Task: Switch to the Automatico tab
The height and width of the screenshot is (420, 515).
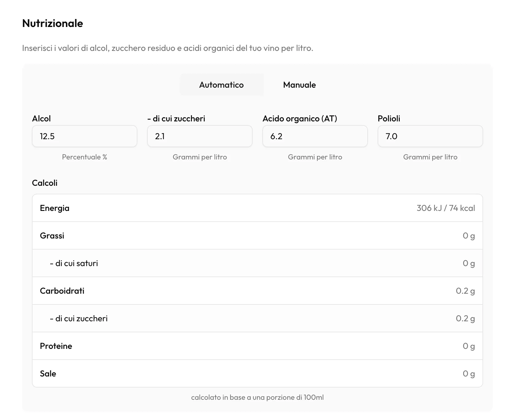Action: pos(221,85)
